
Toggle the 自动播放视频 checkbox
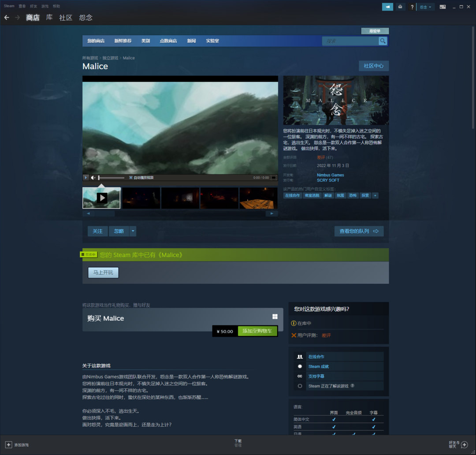[x=131, y=178]
